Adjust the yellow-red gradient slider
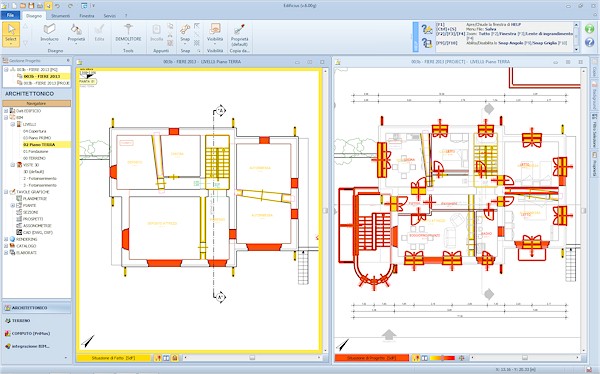Image resolution: width=600 pixels, height=374 pixels. coord(443,358)
